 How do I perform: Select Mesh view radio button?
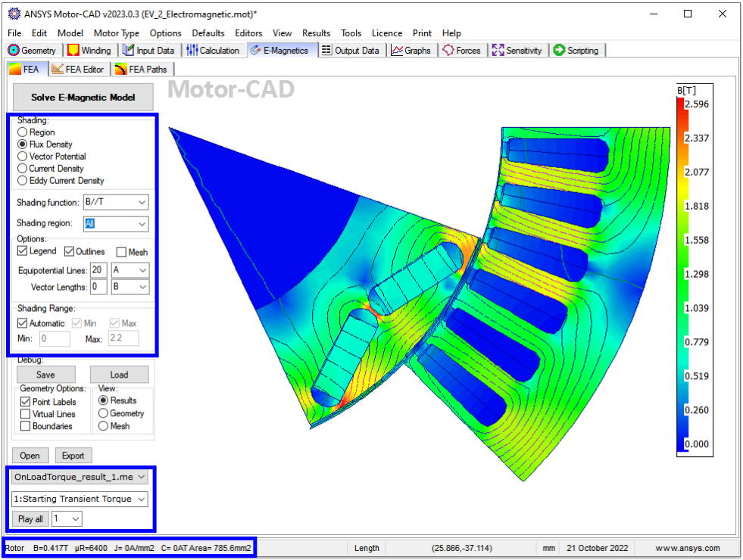[x=103, y=426]
